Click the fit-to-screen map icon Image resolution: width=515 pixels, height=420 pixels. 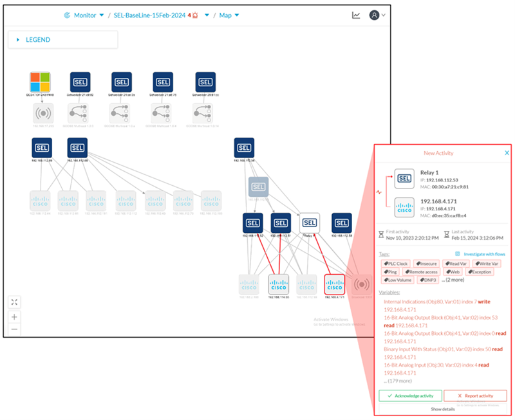[x=15, y=302]
